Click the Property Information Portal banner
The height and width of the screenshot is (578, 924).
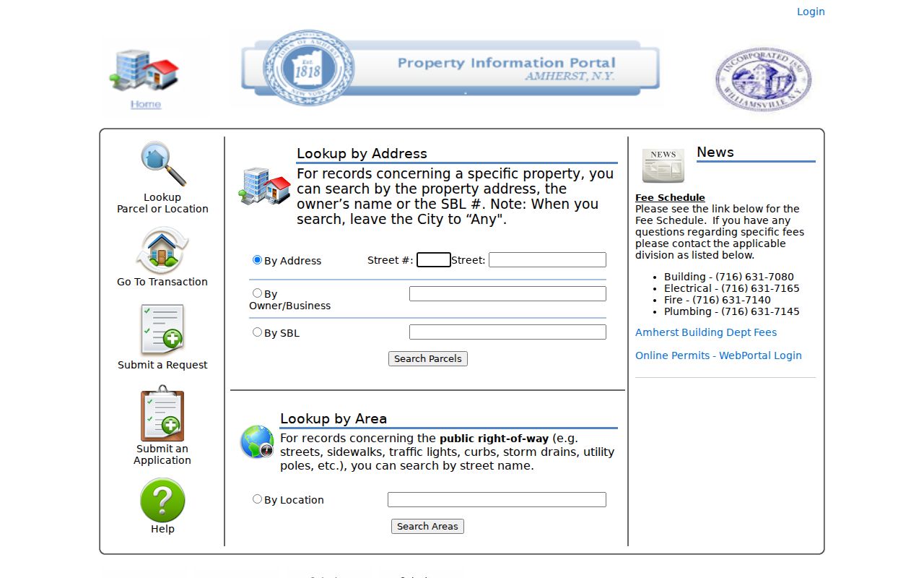tap(450, 68)
